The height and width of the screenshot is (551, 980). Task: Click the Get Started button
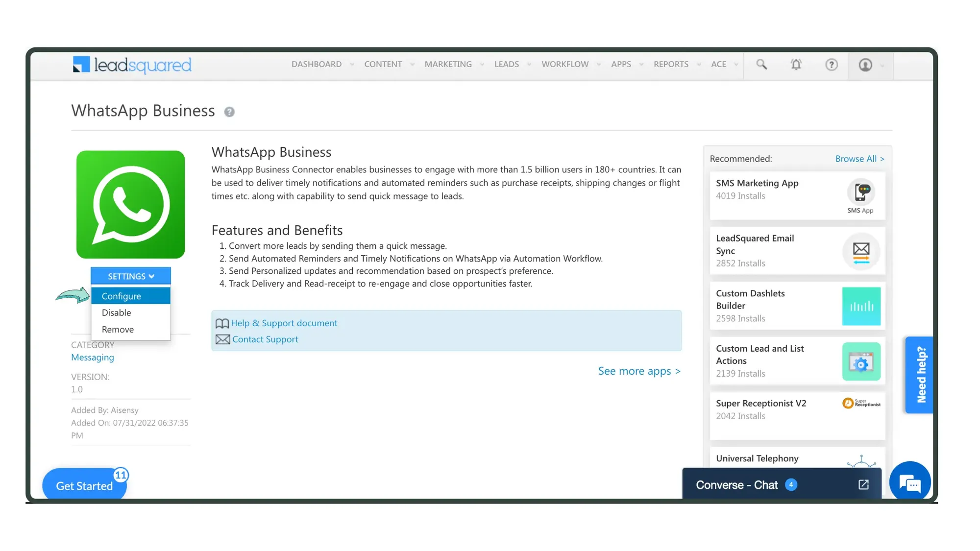click(x=84, y=485)
